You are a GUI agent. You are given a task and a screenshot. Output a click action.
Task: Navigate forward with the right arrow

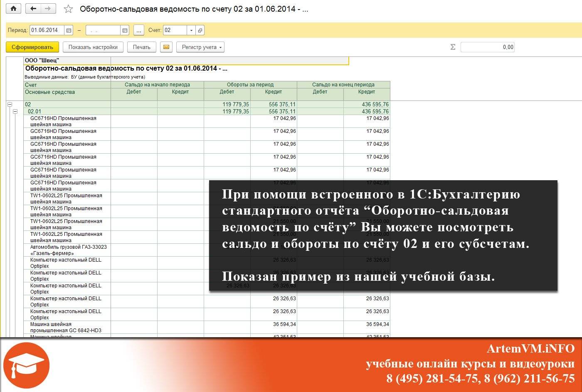pos(48,9)
